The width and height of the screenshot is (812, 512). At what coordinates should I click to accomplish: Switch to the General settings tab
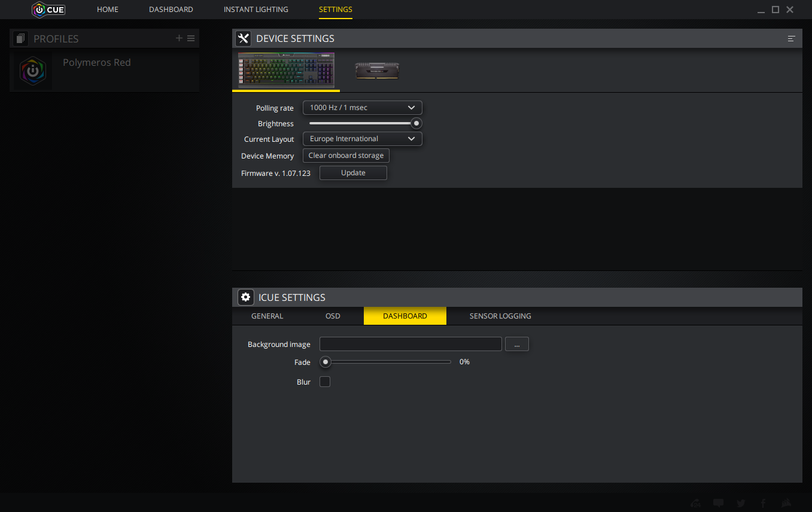pyautogui.click(x=267, y=316)
